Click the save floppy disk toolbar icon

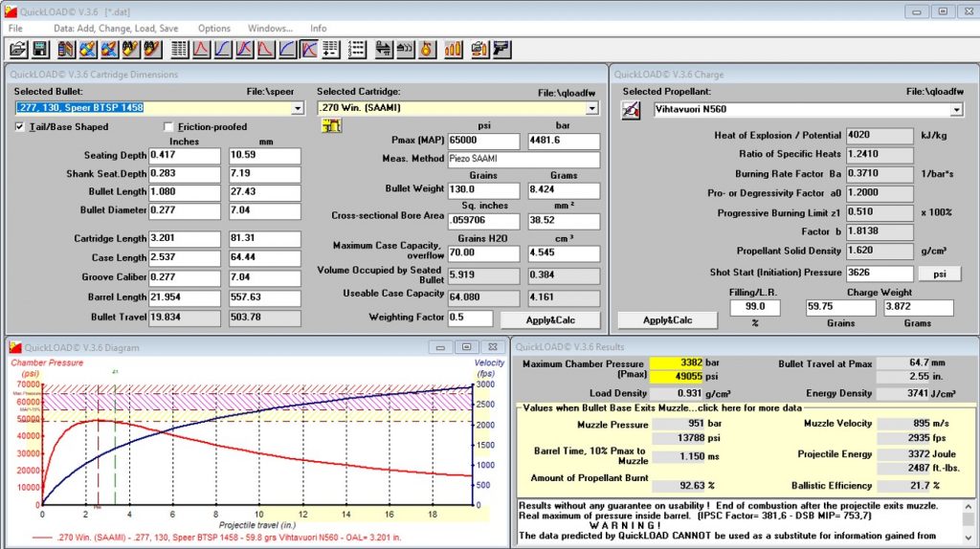[x=40, y=50]
